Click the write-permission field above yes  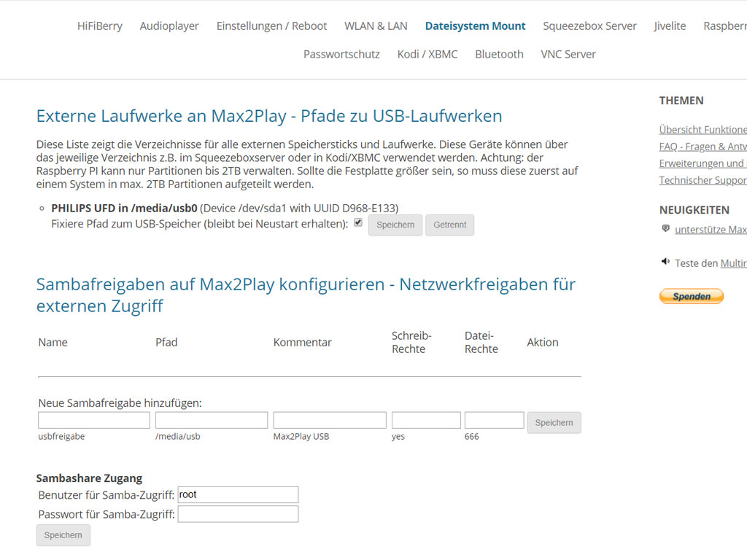point(426,420)
